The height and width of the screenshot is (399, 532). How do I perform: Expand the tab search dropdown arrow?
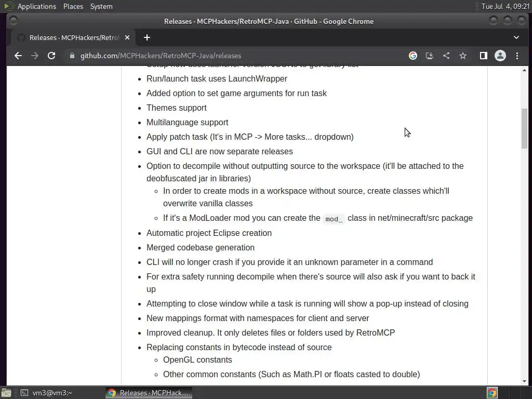(x=516, y=37)
